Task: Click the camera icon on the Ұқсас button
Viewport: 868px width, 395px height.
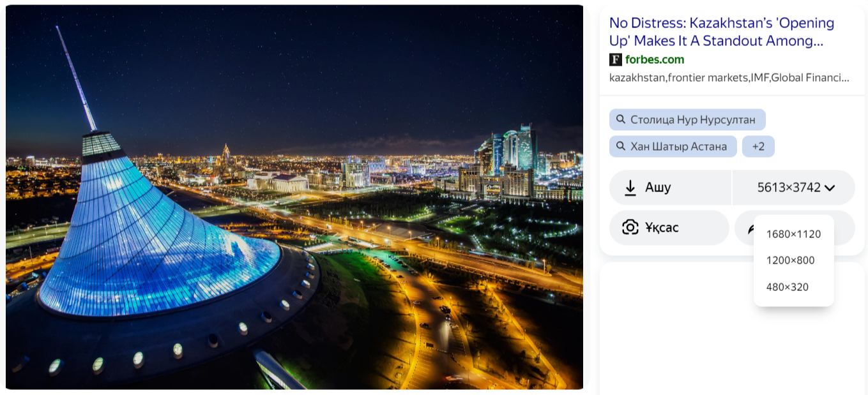Action: (x=630, y=227)
